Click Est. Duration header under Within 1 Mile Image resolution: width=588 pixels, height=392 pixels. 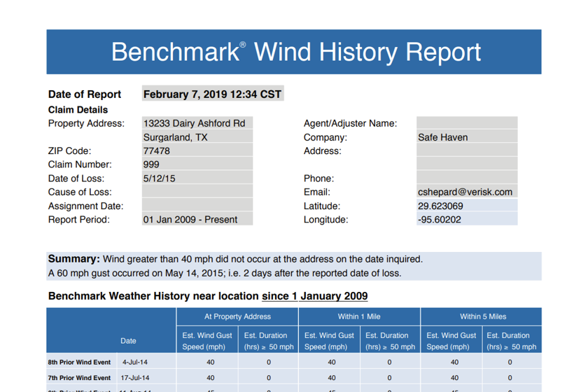[x=390, y=341]
